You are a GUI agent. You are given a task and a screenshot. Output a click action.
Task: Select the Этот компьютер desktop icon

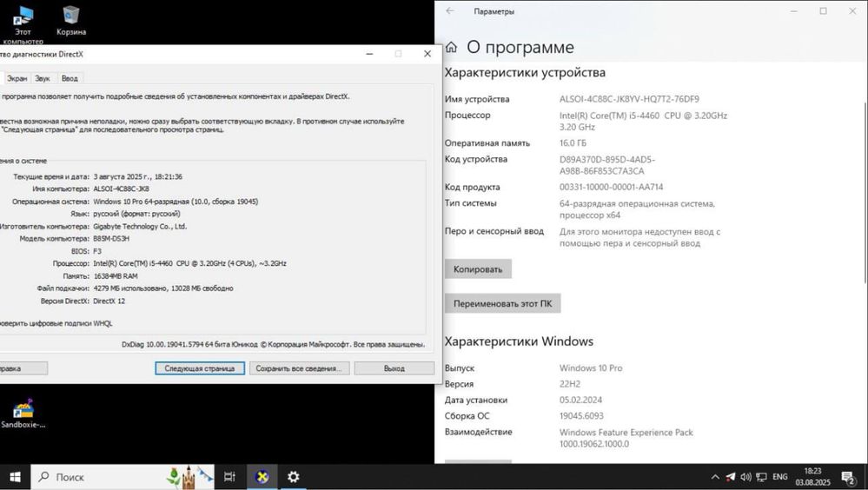coord(23,25)
